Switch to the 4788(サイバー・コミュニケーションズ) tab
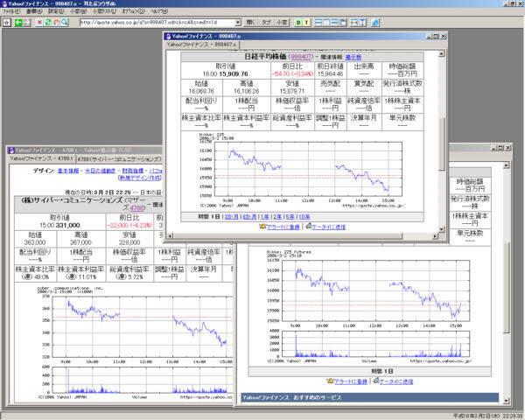This screenshot has height=420, width=525. [120, 158]
